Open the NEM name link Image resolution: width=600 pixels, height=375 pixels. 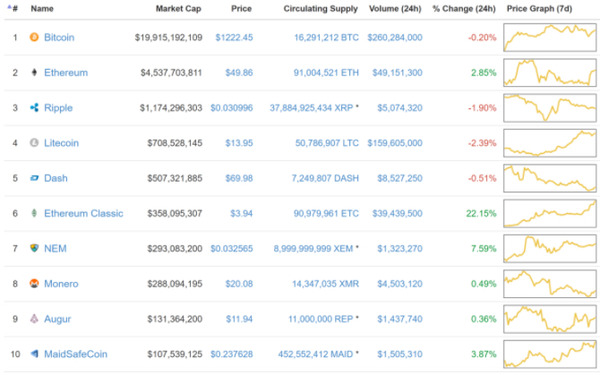point(55,248)
